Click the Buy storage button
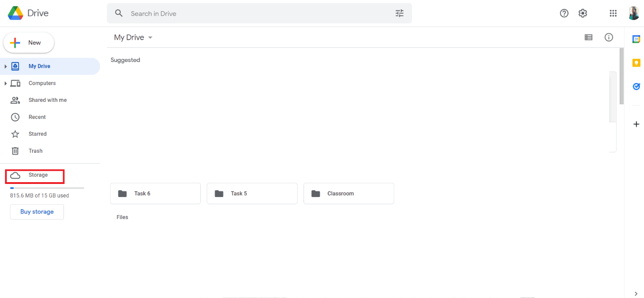This screenshot has height=298, width=644. 37,212
